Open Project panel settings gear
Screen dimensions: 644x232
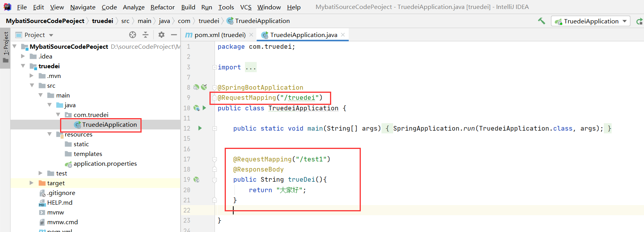[x=161, y=35]
